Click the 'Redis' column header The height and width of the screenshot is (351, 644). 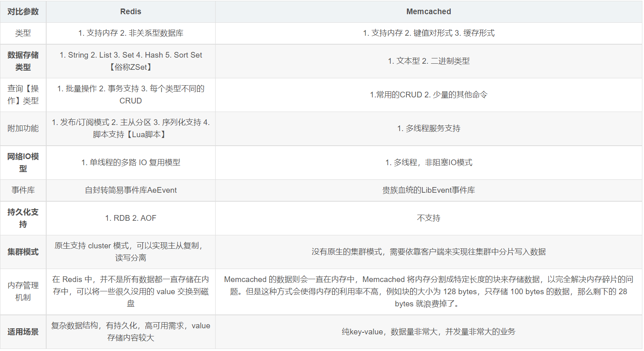tap(131, 12)
